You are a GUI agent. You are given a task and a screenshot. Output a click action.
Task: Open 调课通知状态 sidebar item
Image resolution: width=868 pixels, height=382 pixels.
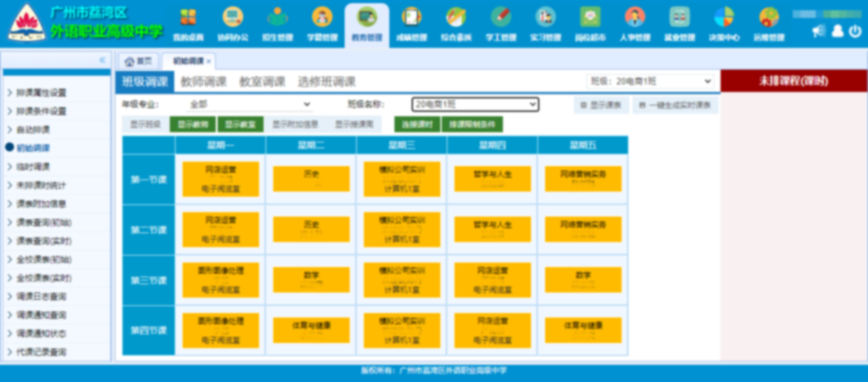(41, 333)
